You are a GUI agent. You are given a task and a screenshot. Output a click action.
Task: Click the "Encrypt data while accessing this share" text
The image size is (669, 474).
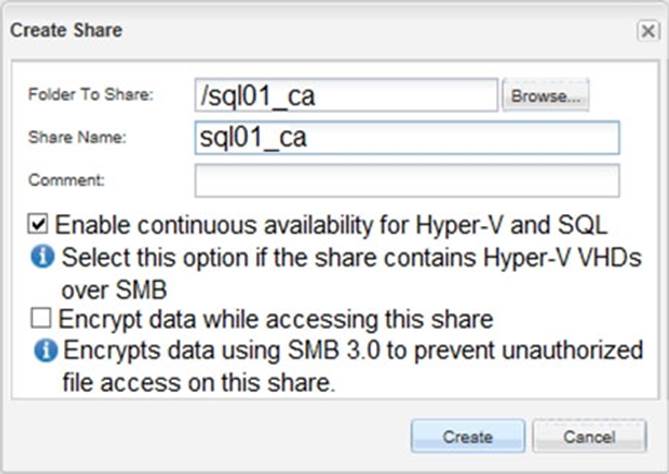pyautogui.click(x=275, y=319)
